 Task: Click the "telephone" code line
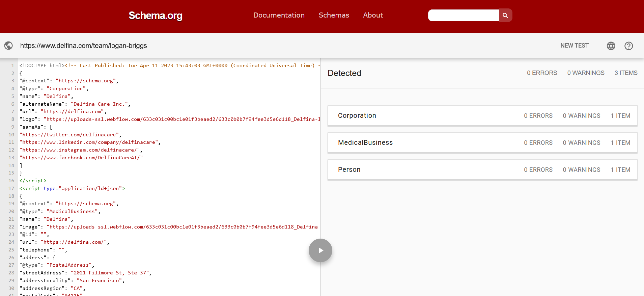(43, 250)
